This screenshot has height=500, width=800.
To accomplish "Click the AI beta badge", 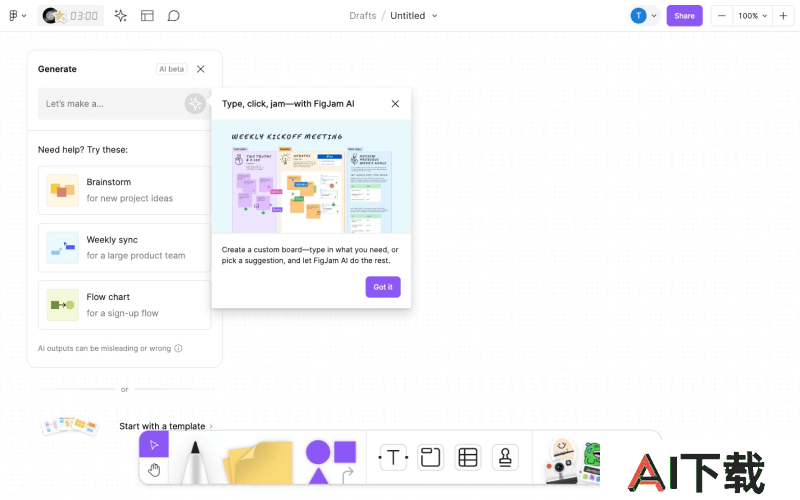I will click(x=171, y=69).
